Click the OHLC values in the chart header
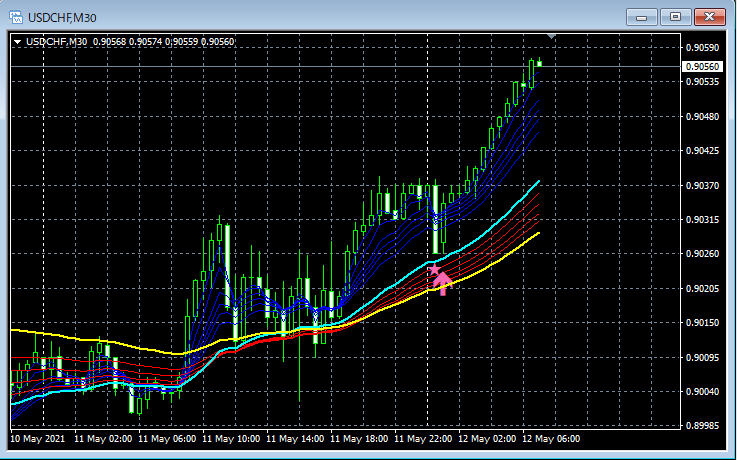 pos(163,42)
